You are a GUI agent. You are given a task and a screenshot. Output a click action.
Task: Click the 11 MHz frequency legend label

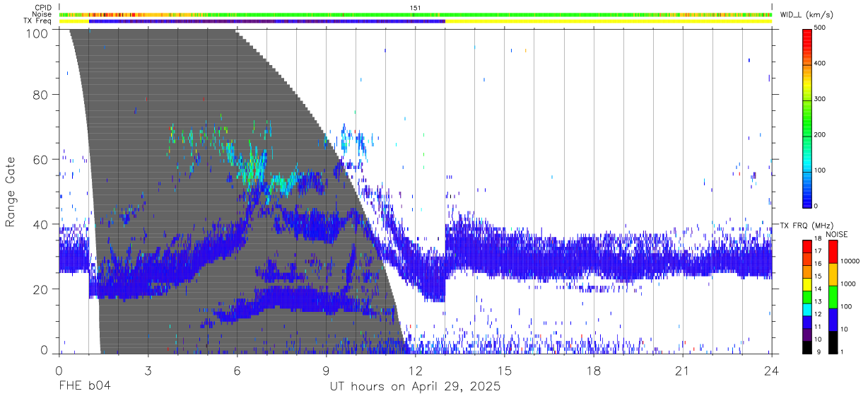pos(819,327)
